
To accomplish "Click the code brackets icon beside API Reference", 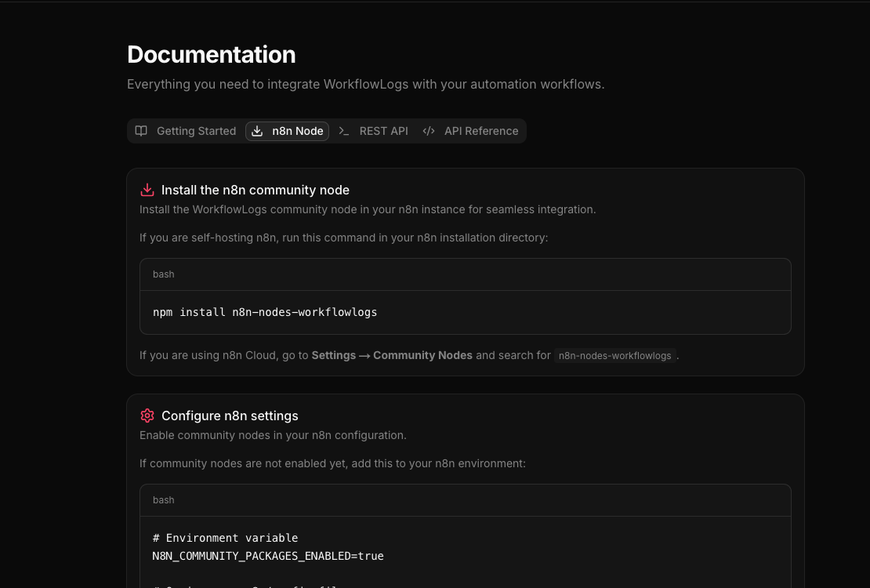I will (429, 131).
